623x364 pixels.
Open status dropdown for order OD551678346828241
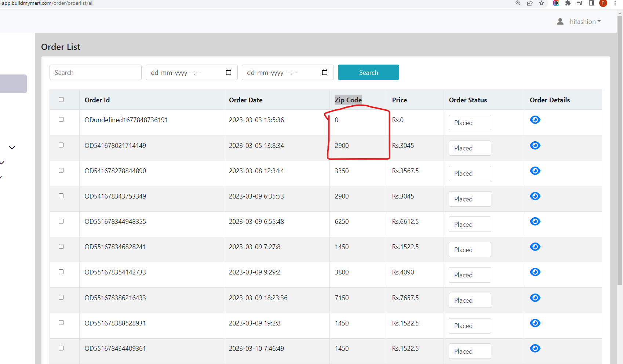470,250
